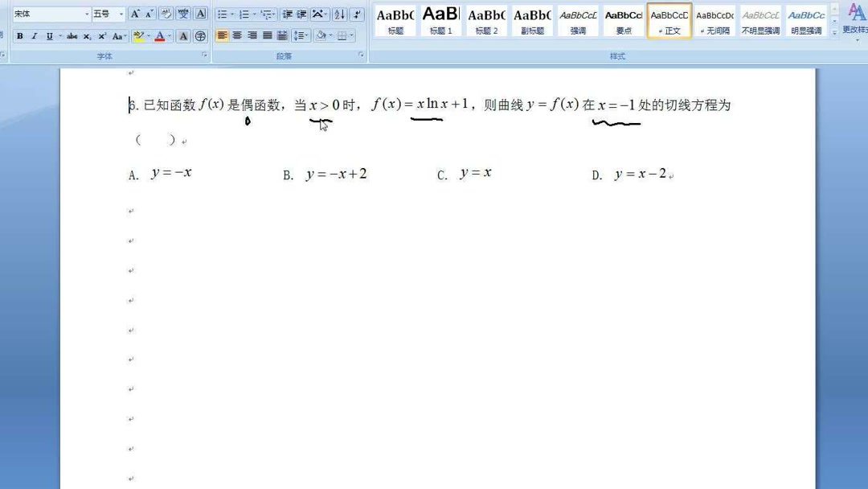Toggle subscript formatting

pyautogui.click(x=85, y=36)
